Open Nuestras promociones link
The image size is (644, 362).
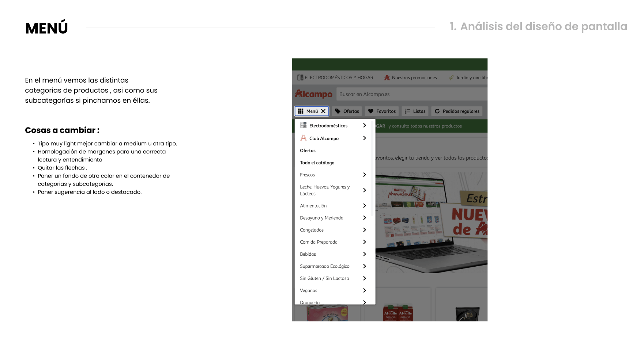[x=414, y=78]
